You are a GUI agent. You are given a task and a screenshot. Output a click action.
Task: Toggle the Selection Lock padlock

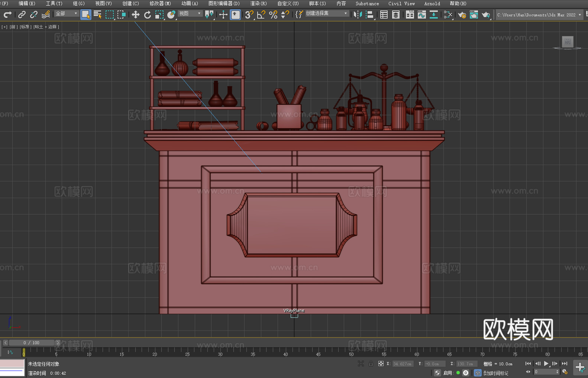point(371,364)
